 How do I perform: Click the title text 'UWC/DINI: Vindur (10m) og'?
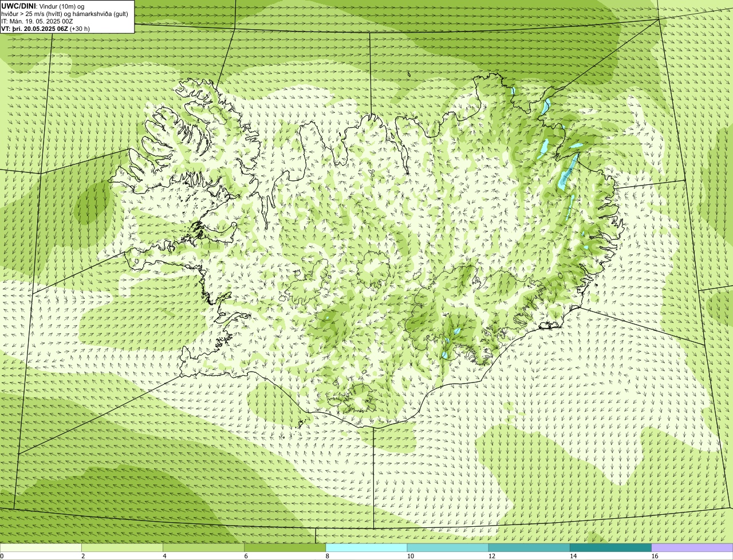tap(43, 6)
